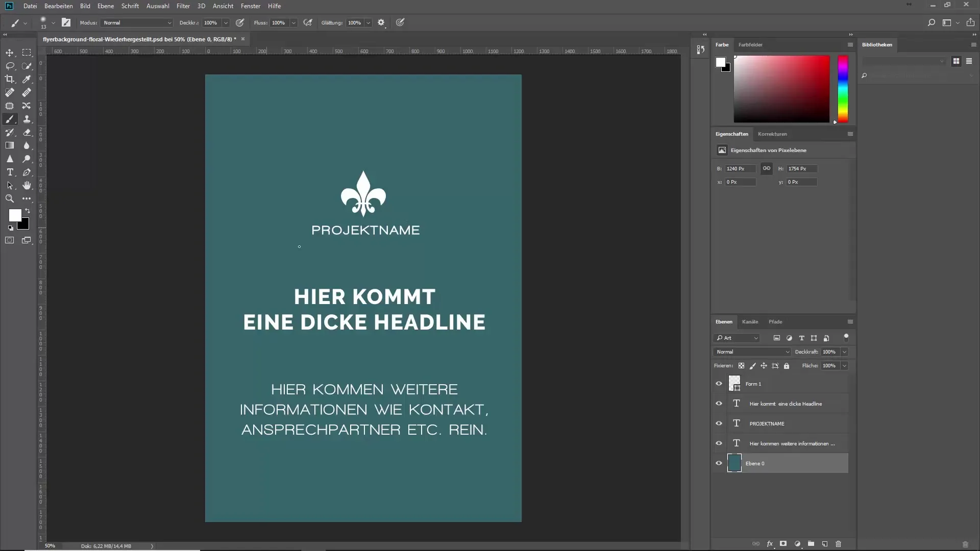
Task: Expand the Deckkr. opacity dropdown arrow
Action: click(x=226, y=22)
